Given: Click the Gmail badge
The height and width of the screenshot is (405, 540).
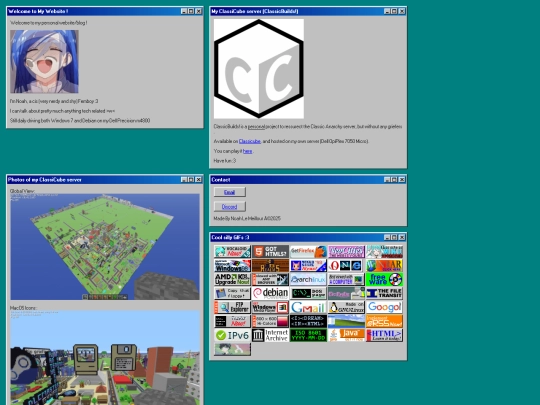Looking at the screenshot, I should (308, 307).
